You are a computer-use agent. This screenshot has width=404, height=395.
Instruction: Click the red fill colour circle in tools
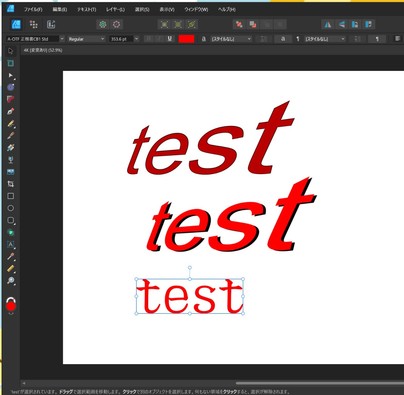point(11,307)
